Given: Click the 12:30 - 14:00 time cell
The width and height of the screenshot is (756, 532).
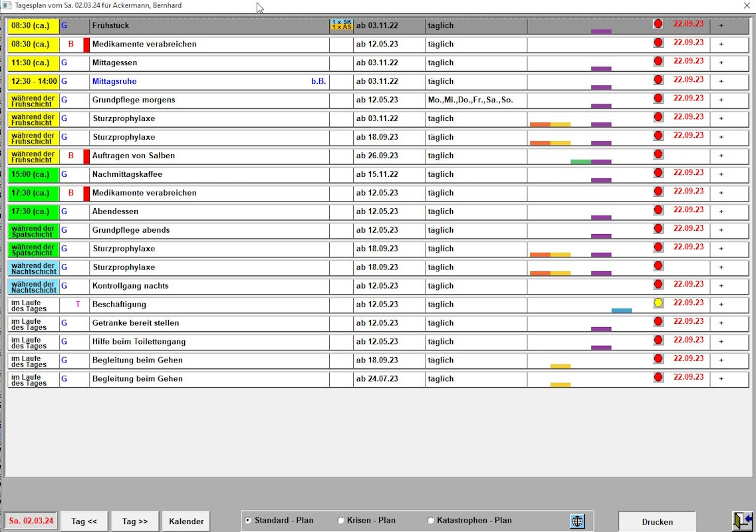Looking at the screenshot, I should (33, 82).
